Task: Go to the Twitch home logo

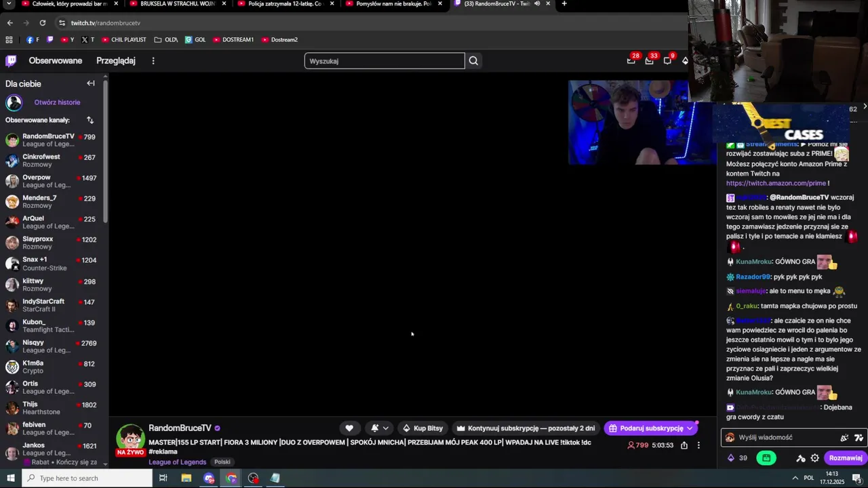Action: (11, 61)
